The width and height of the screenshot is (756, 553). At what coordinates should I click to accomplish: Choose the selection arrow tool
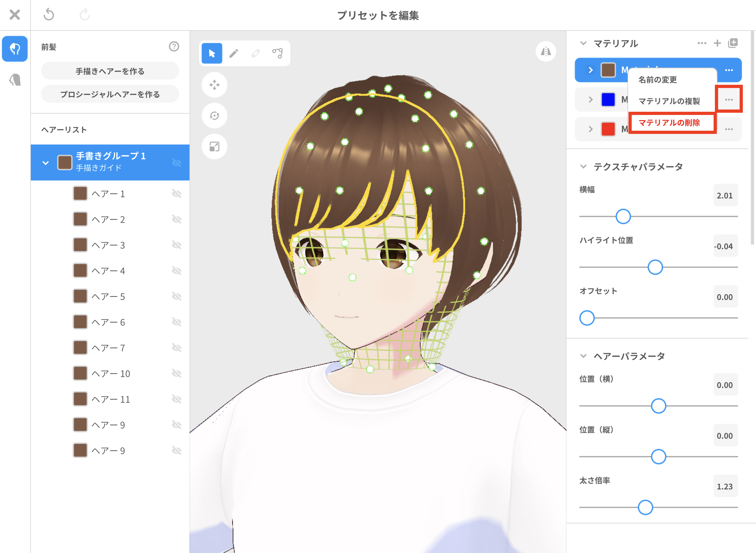[x=212, y=53]
